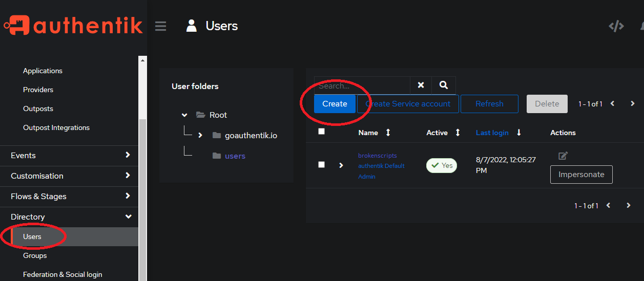Select the users folder in tree
The image size is (644, 281).
pyautogui.click(x=235, y=156)
